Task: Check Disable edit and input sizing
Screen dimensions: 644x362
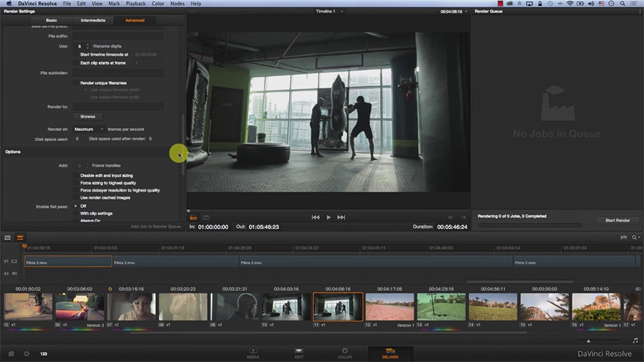Action: (x=75, y=176)
